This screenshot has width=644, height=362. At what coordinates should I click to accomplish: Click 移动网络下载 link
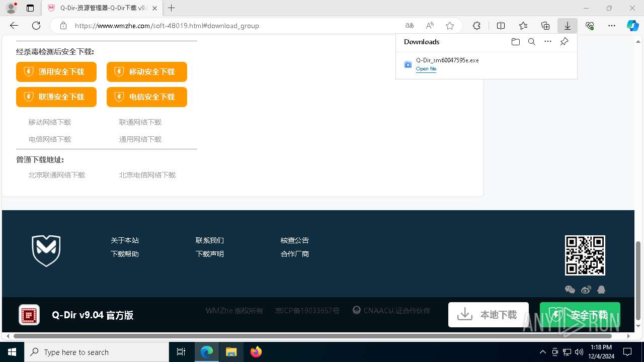pyautogui.click(x=50, y=122)
